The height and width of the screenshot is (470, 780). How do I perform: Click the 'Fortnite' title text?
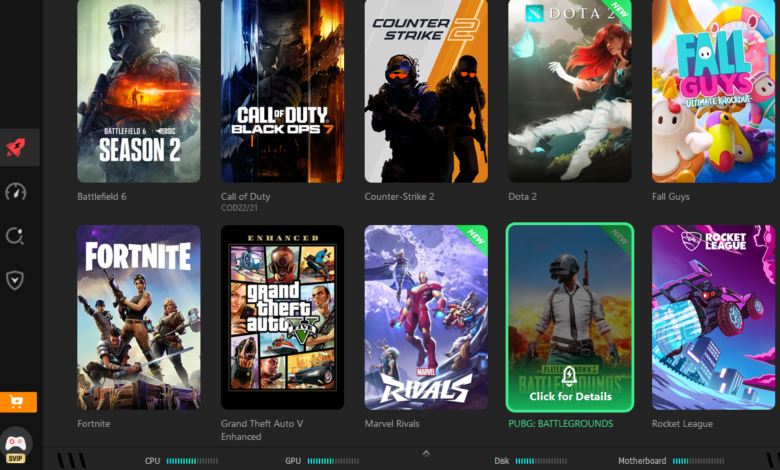[x=94, y=424]
